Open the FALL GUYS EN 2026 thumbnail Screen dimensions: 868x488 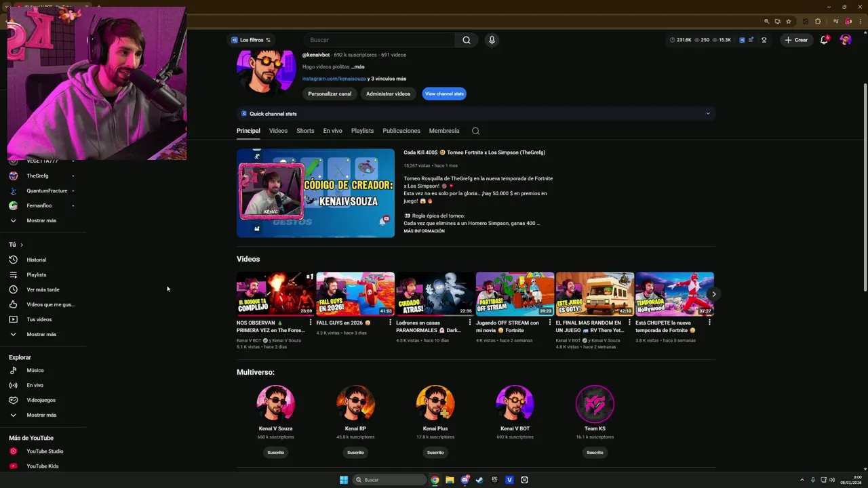pyautogui.click(x=355, y=294)
